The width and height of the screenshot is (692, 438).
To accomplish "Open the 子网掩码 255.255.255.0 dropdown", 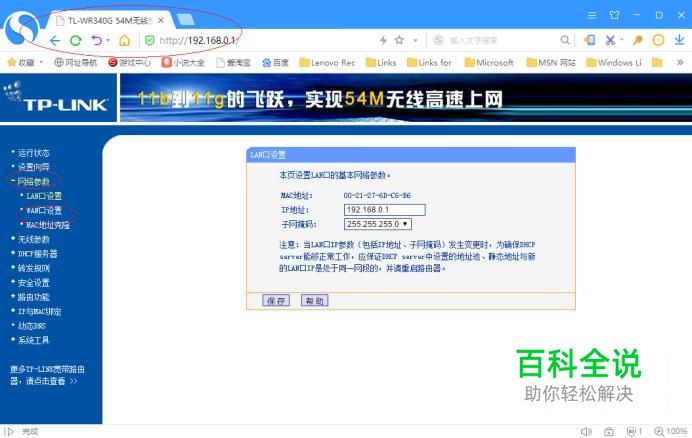I will tap(378, 224).
